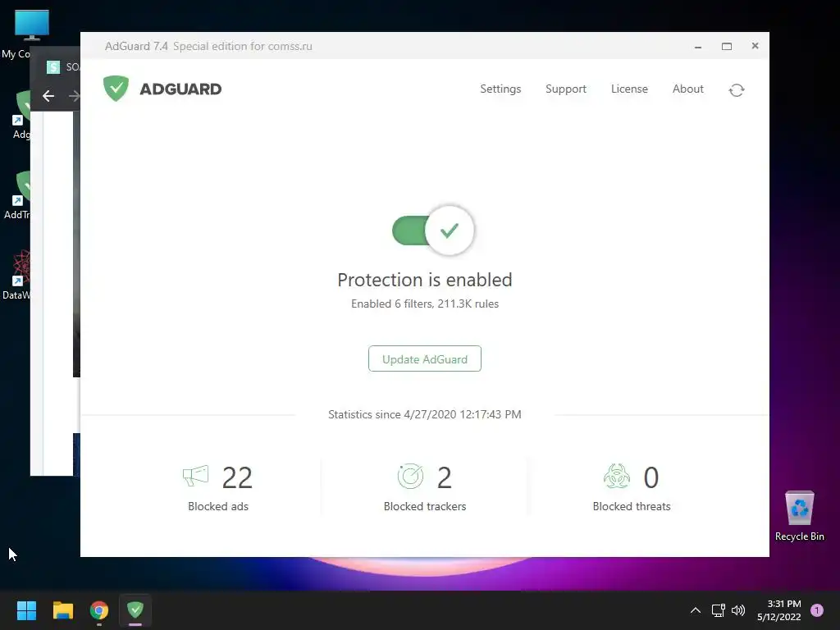Click the AdGuard shield logo
Screen dimensions: 840x630
[116, 89]
